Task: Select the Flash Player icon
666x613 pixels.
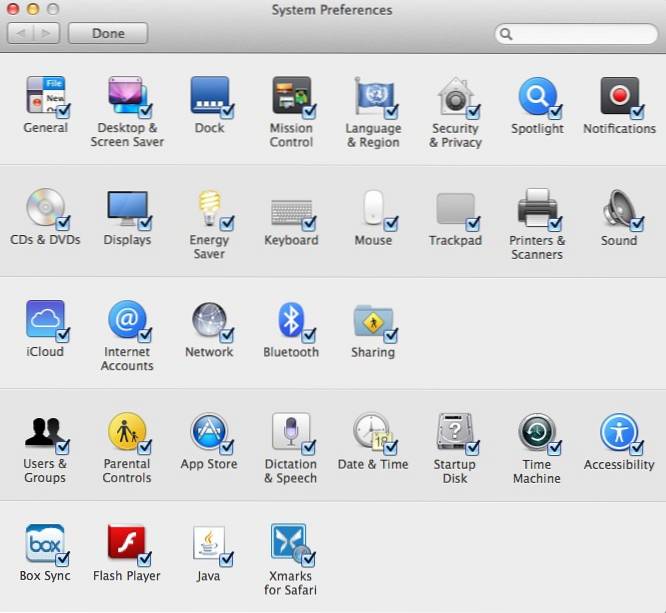Action: 126,544
